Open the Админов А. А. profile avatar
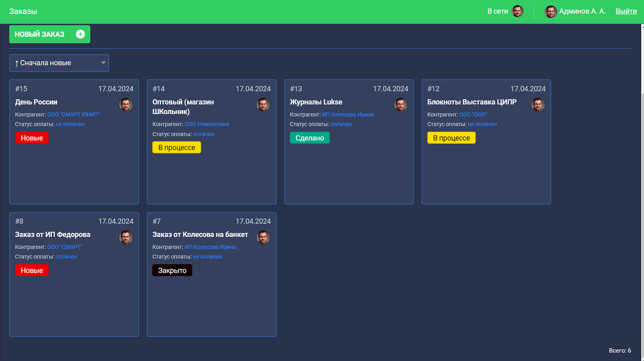This screenshot has width=644, height=361. [x=551, y=12]
